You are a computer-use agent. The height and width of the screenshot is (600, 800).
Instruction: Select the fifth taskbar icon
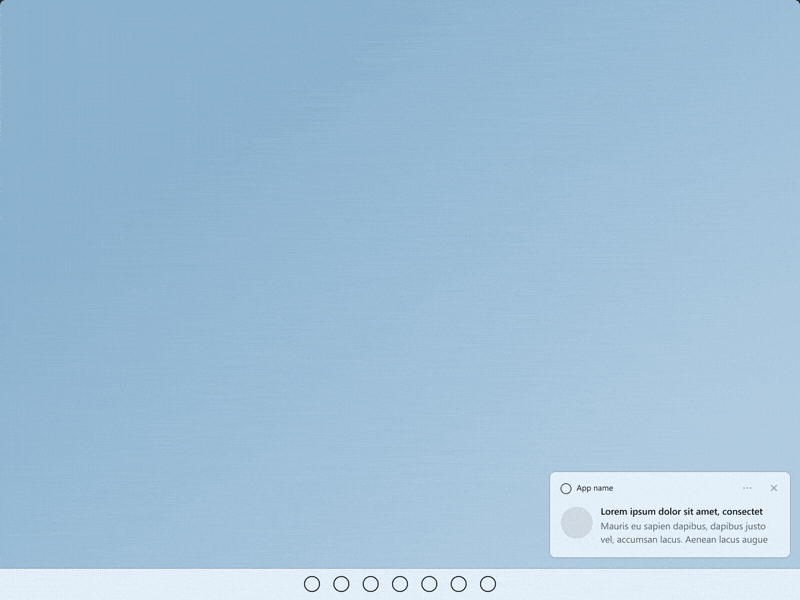point(430,582)
